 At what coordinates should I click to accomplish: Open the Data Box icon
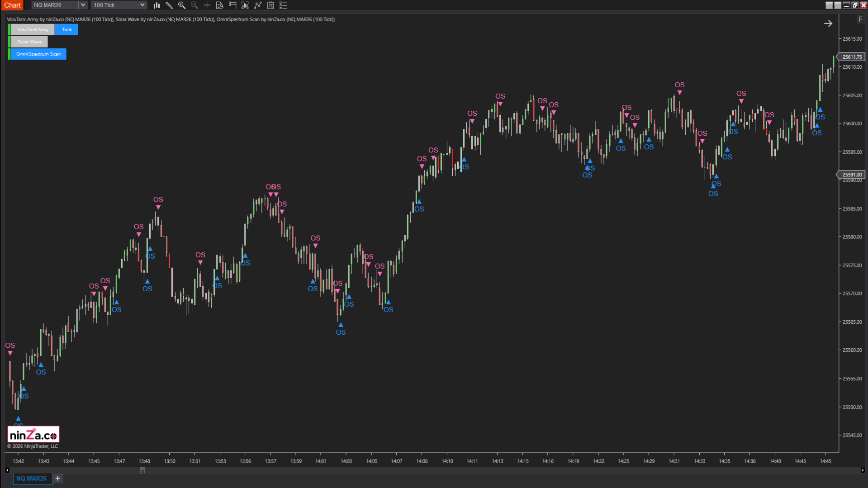coord(220,5)
